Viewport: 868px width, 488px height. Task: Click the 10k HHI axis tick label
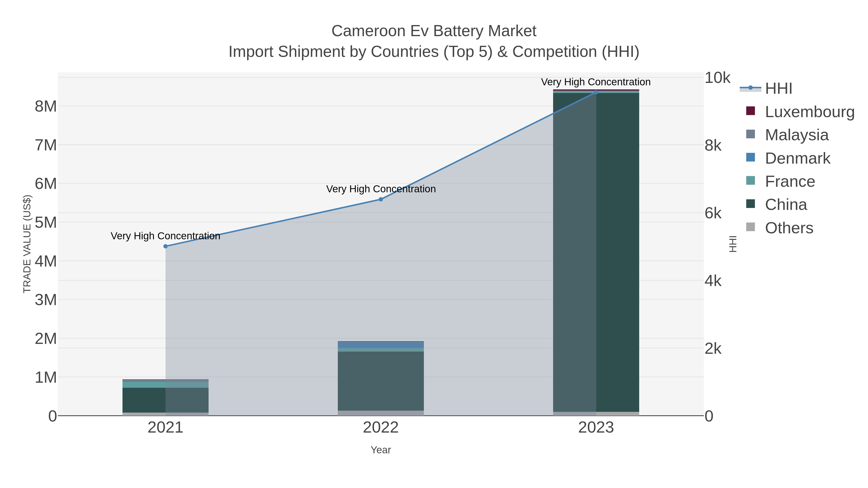(717, 78)
